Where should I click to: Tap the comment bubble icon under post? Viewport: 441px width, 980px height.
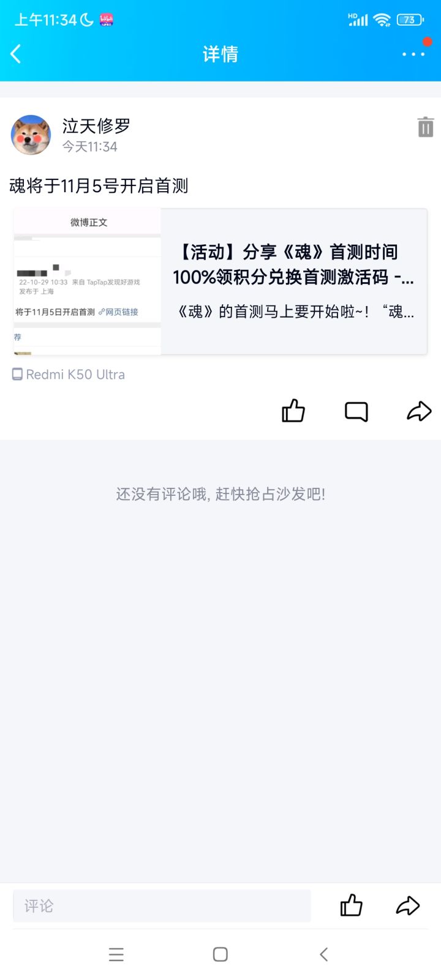tap(356, 411)
